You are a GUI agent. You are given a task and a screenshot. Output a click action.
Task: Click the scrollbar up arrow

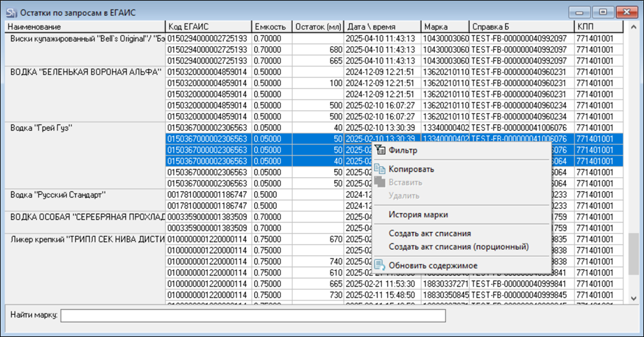pos(634,26)
